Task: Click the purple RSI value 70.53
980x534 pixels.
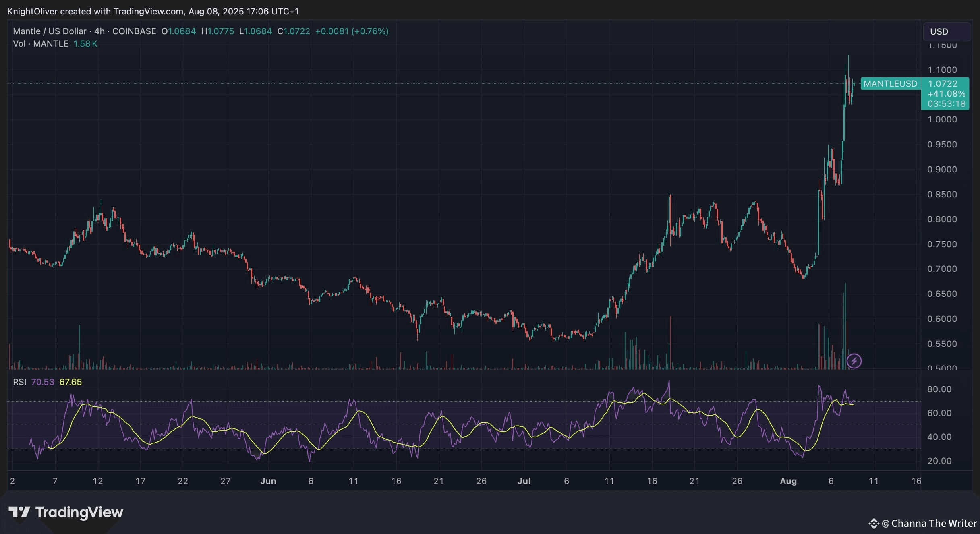Action: point(42,382)
